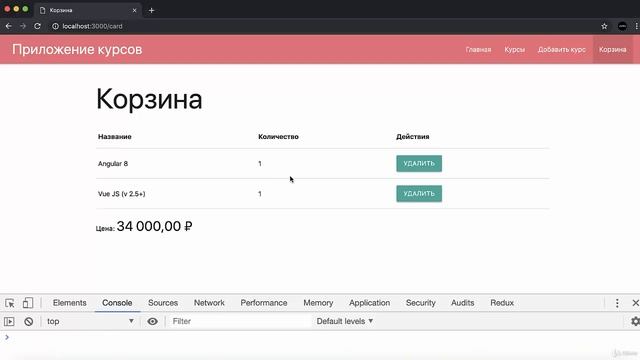The width and height of the screenshot is (640, 360).
Task: Reload the page with the refresh icon
Action: [37, 26]
